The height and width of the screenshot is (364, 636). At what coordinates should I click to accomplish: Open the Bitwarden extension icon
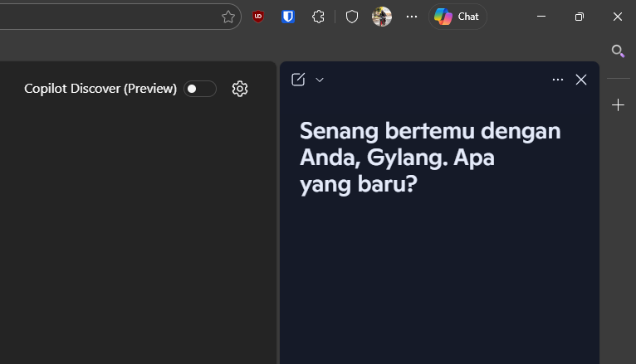coord(288,17)
